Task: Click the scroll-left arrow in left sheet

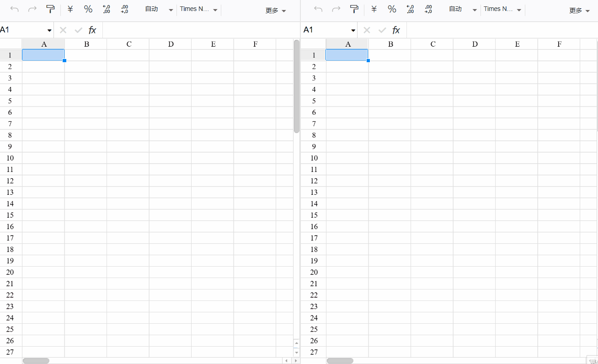Action: (286, 361)
